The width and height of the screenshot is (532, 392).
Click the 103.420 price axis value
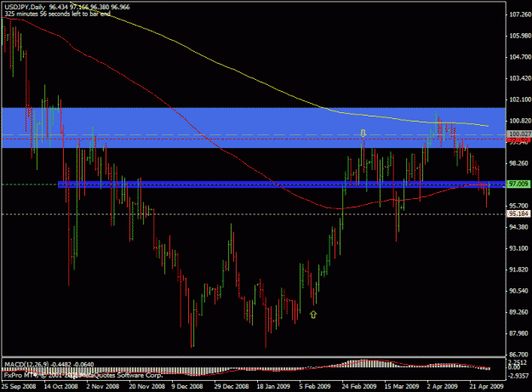point(519,78)
